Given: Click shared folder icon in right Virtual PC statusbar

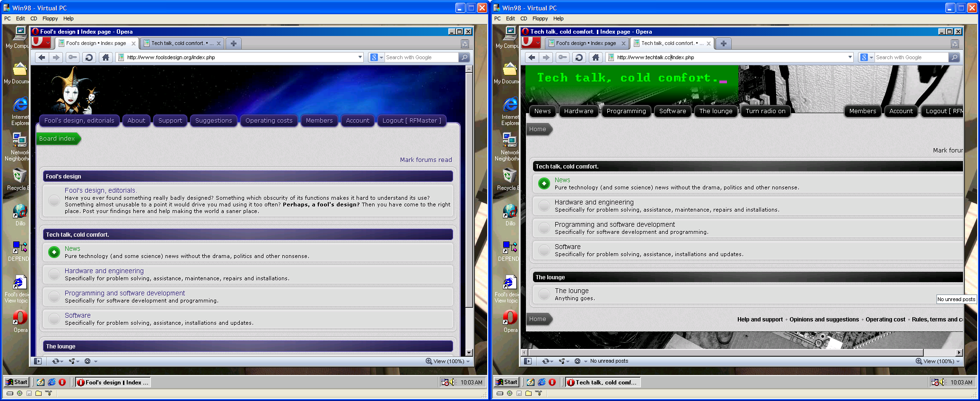Looking at the screenshot, I should coord(528,393).
